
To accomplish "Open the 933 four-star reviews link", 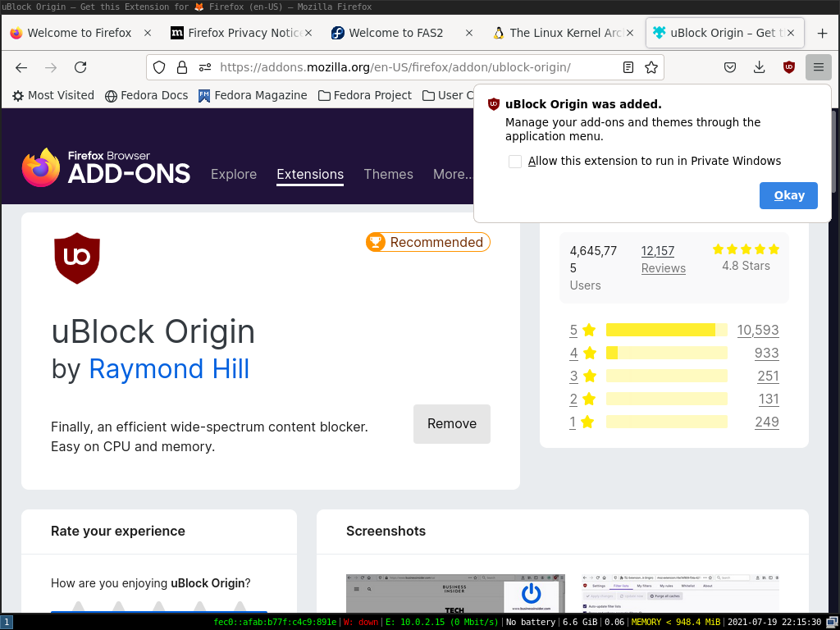I will [767, 353].
